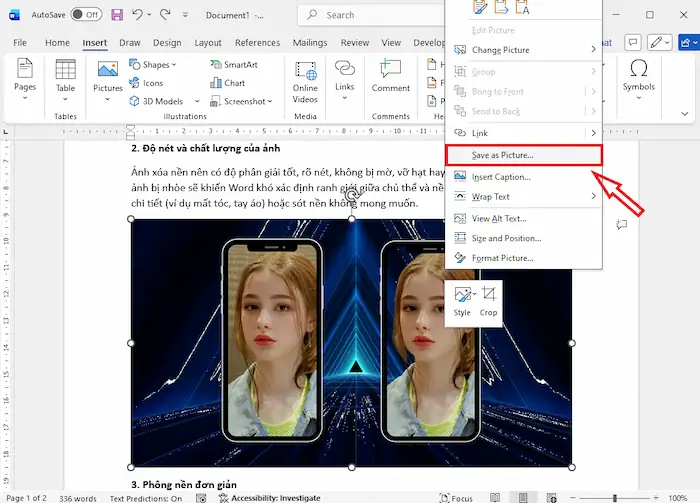The image size is (700, 503).
Task: Select View Alt Text in context menu
Action: [x=524, y=218]
